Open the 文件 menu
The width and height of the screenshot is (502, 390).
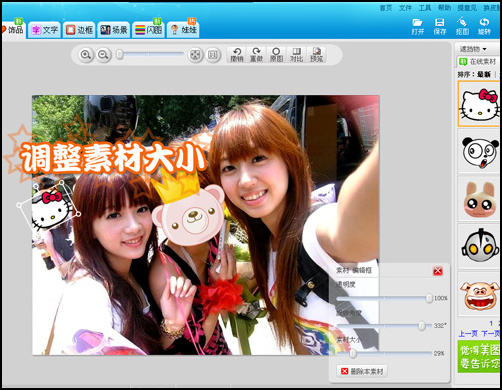(x=405, y=8)
